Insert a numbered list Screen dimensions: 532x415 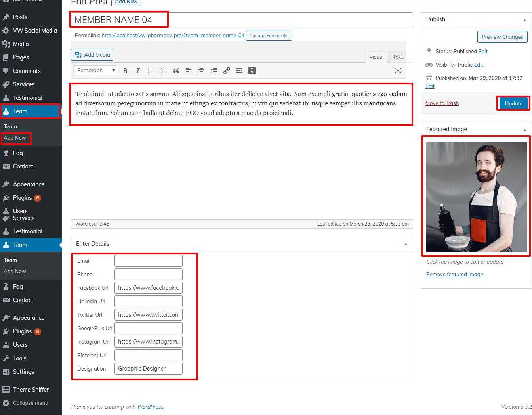163,71
